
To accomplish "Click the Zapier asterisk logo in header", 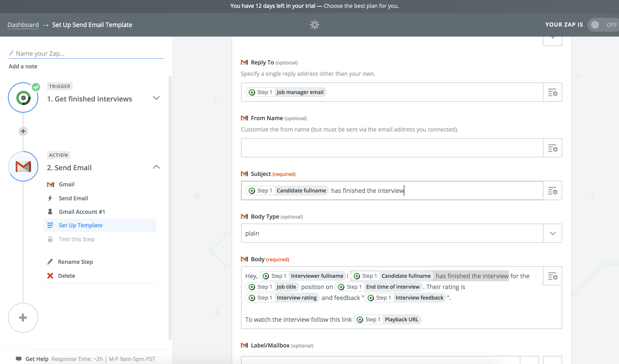I will 315,25.
